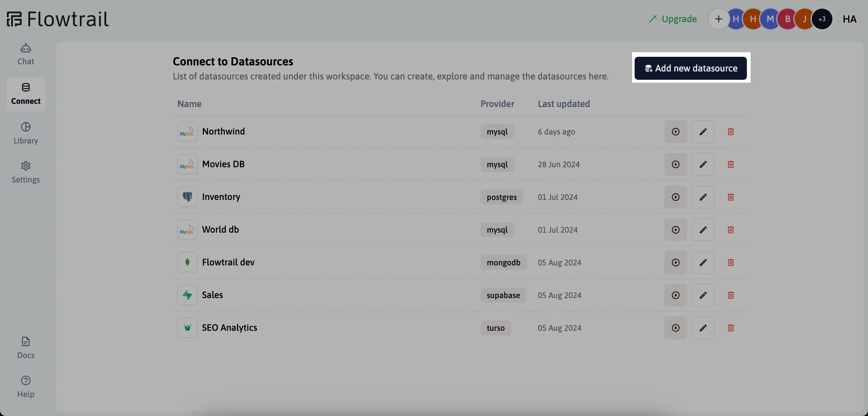The image size is (868, 416).
Task: Click the Last updated column header
Action: click(564, 104)
